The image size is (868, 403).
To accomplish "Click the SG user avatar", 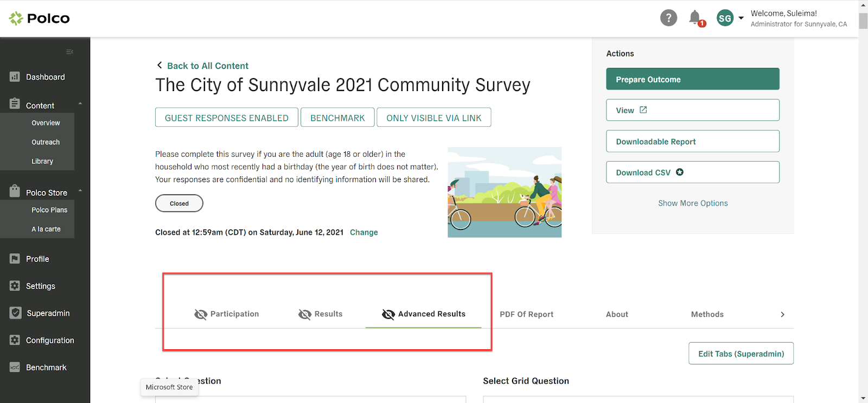I will point(725,18).
